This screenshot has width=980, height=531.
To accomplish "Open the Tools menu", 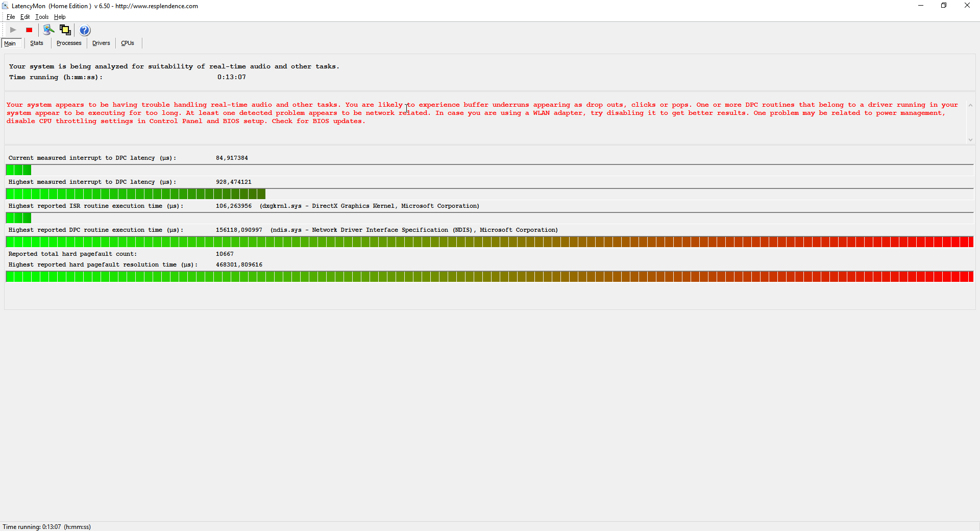I will point(42,17).
